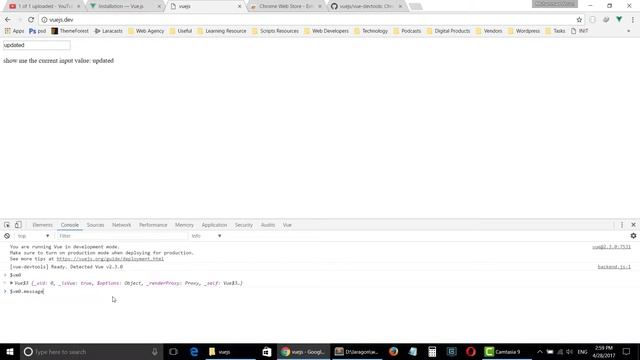Switch to the Installation Vue.js tab
Screen dimensions: 640x360
[x=125, y=6]
